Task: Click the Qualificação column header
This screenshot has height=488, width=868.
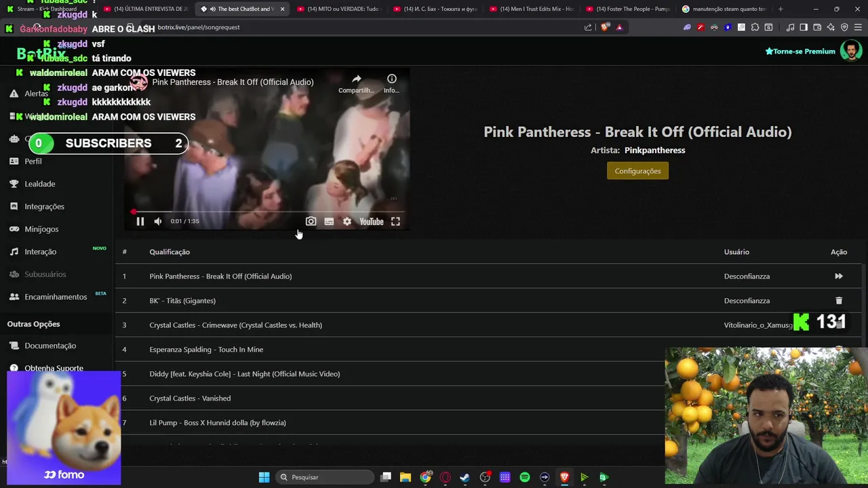Action: click(170, 252)
